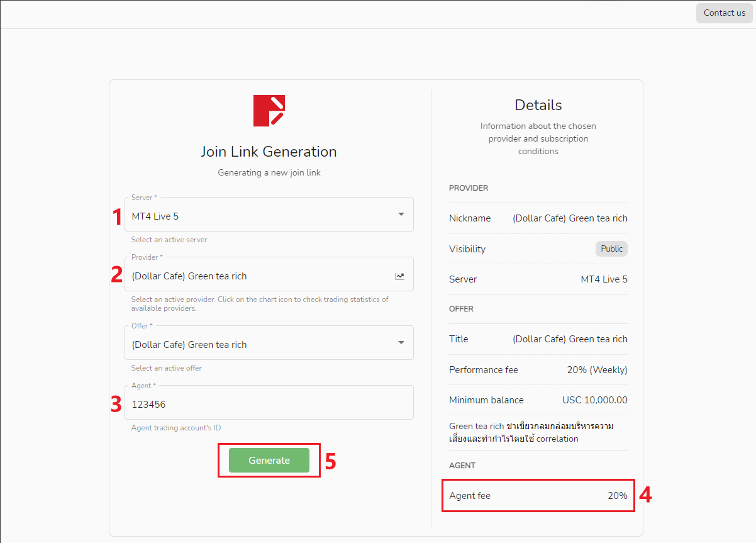Click the Join Link Generation heading
Viewport: 756px width, 543px height.
point(269,152)
